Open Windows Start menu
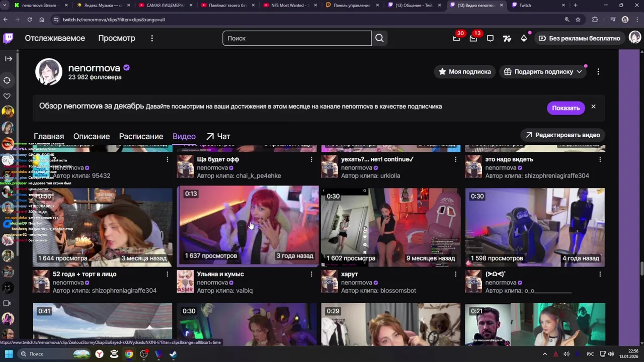This screenshot has height=362, width=644. click(x=9, y=354)
